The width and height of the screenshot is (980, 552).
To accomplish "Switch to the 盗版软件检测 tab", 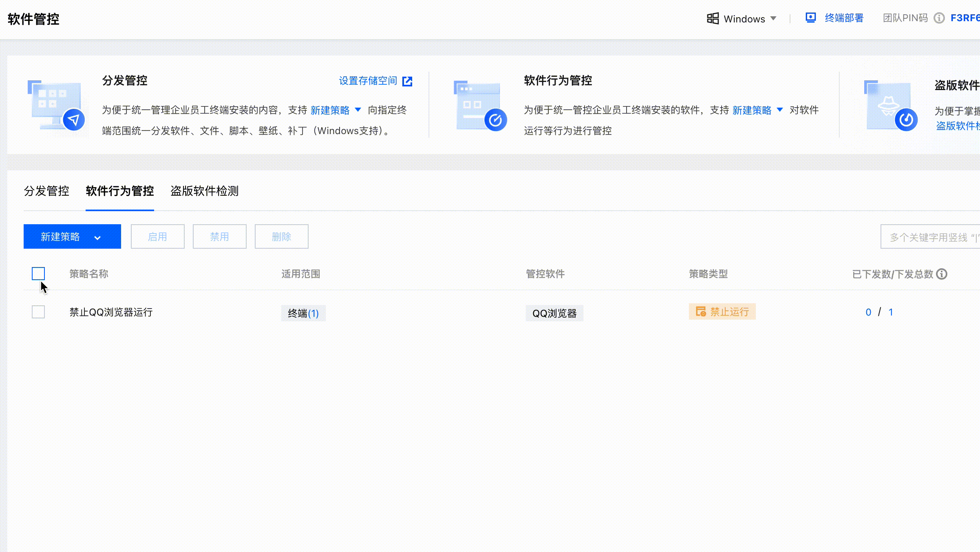I will [204, 191].
